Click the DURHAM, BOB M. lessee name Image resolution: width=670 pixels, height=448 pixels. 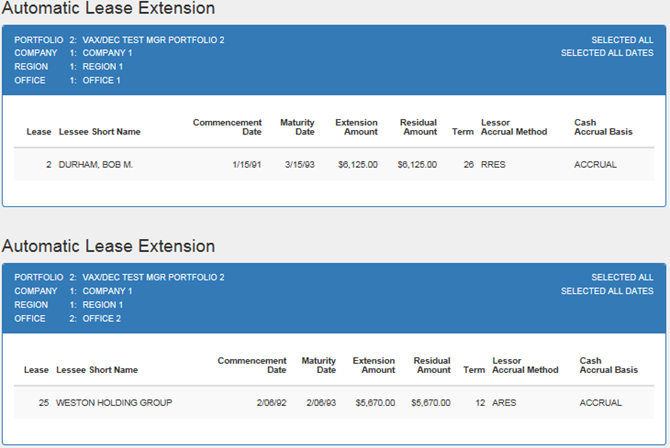[x=96, y=165]
